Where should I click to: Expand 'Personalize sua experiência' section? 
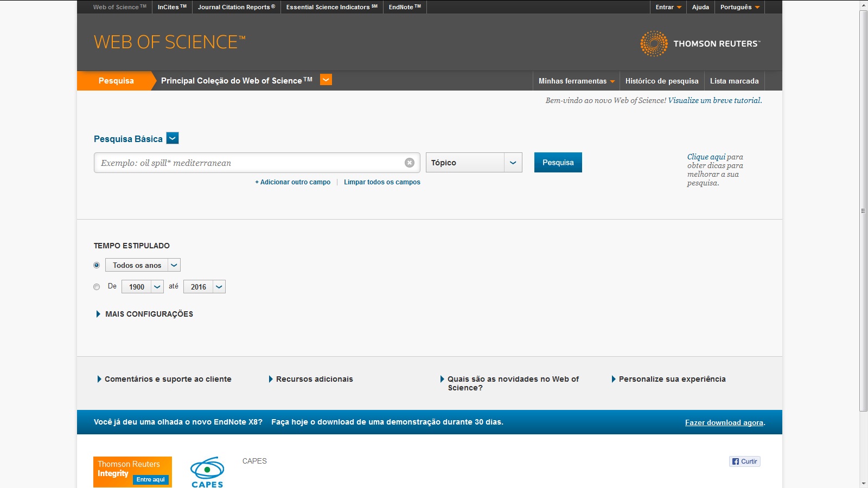(668, 379)
